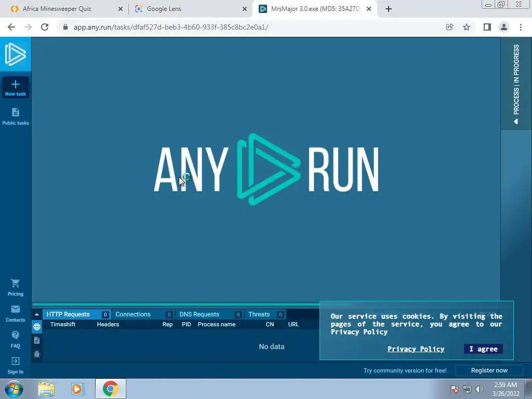Open the Pricing page
The height and width of the screenshot is (399, 532).
(15, 288)
